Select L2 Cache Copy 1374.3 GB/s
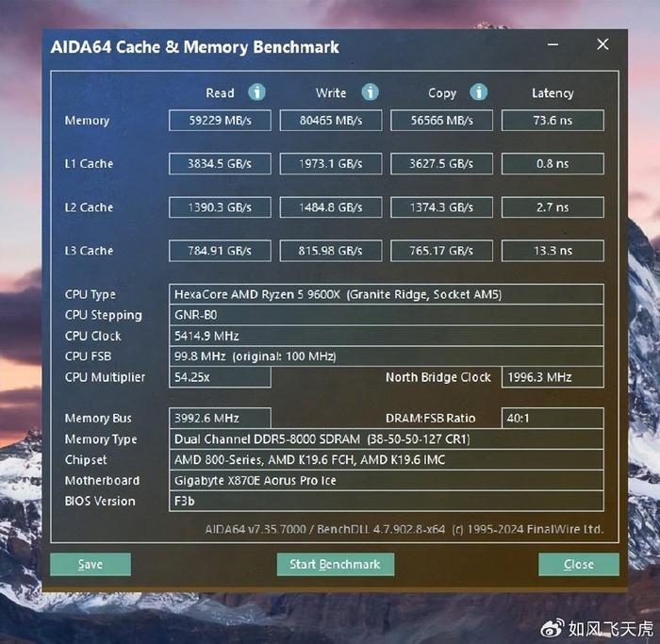The width and height of the screenshot is (660, 644). [x=441, y=207]
